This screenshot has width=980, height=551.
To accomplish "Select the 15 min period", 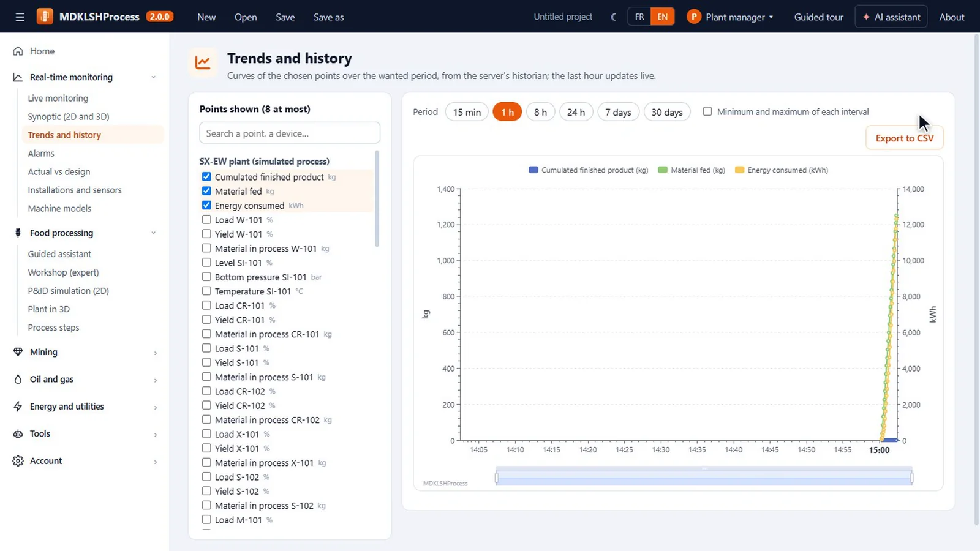I will click(x=467, y=112).
